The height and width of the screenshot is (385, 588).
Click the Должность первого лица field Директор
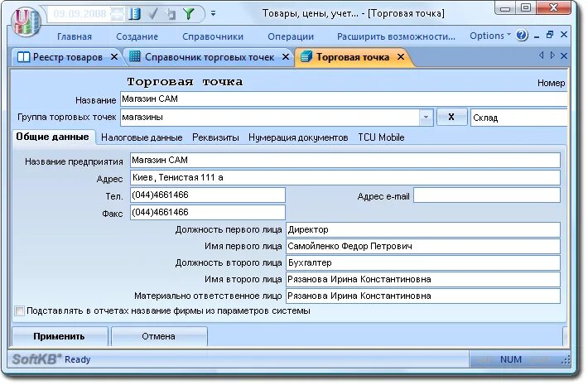[x=423, y=229]
